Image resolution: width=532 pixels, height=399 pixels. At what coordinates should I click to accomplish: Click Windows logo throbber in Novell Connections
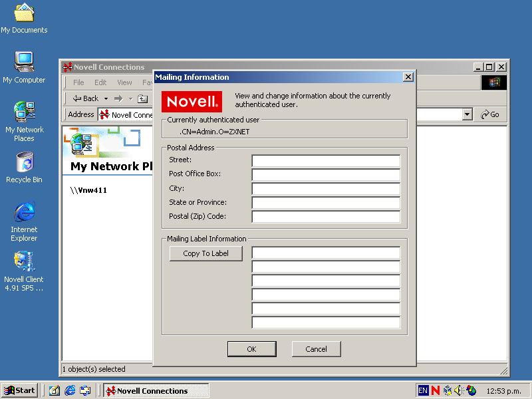tap(494, 82)
